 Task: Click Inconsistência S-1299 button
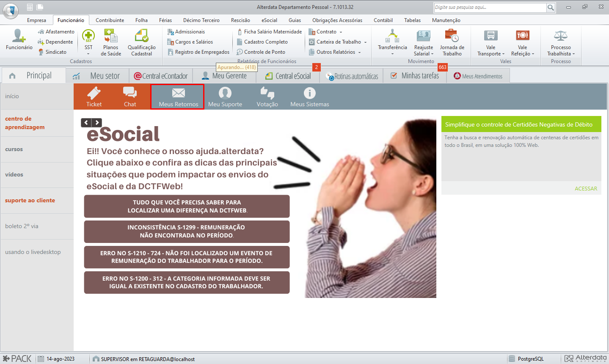(187, 232)
